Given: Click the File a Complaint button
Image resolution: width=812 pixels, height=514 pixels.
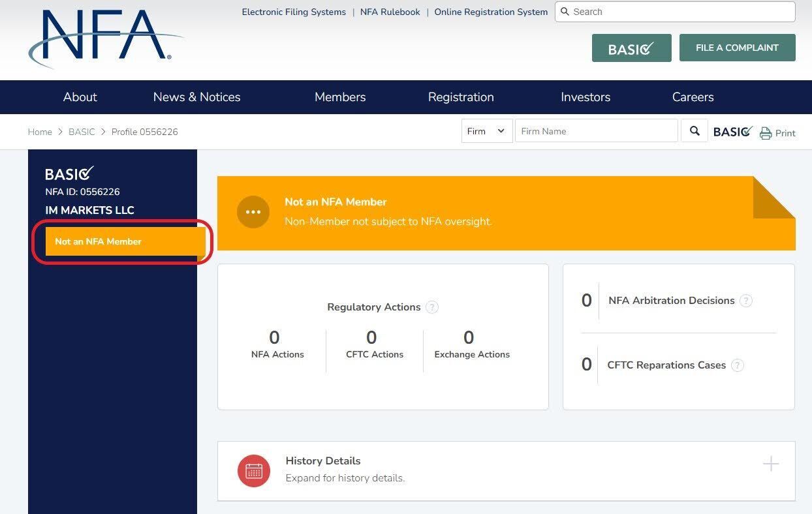Looking at the screenshot, I should [738, 48].
